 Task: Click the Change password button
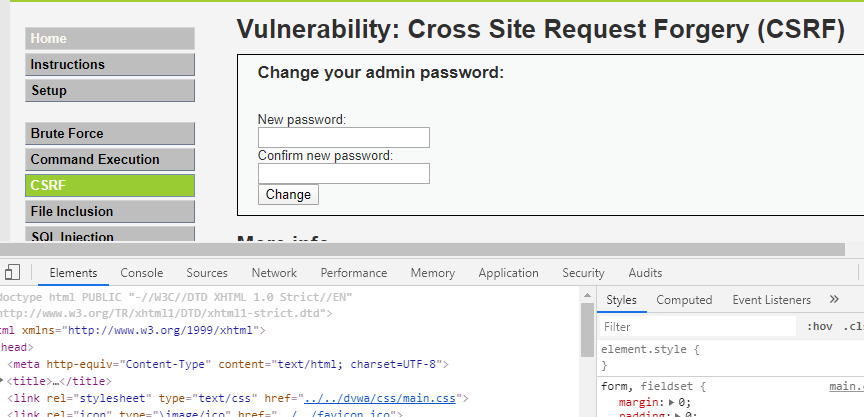point(288,195)
